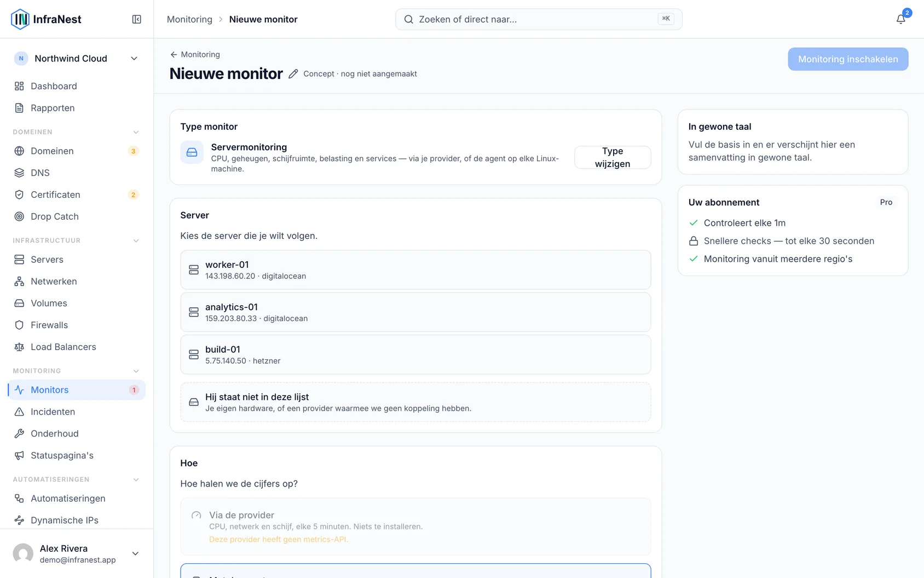This screenshot has height=578, width=924.
Task: Click the Statuspagina's megaphone icon
Action: (19, 455)
